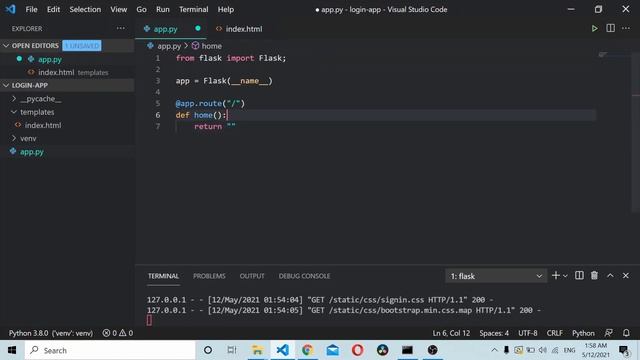Show hidden system tray icons

[494, 350]
